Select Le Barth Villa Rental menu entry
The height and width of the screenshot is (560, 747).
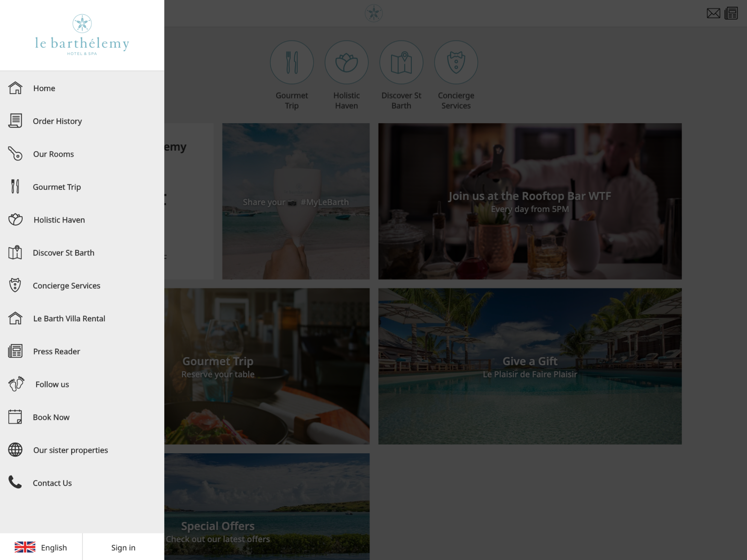pyautogui.click(x=82, y=318)
